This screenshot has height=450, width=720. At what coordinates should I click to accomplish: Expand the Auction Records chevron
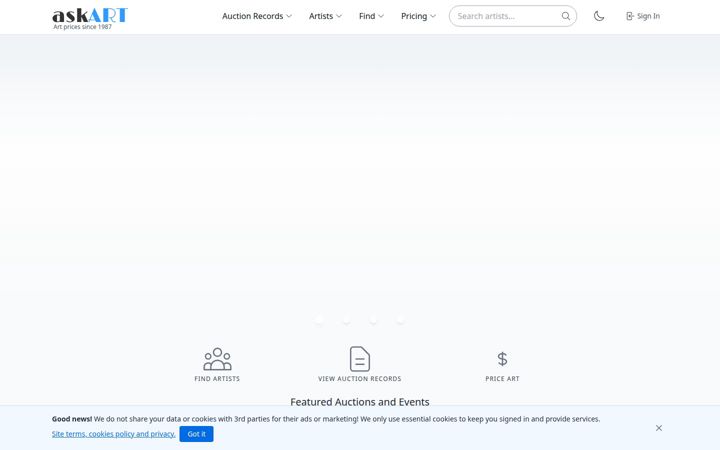[289, 16]
